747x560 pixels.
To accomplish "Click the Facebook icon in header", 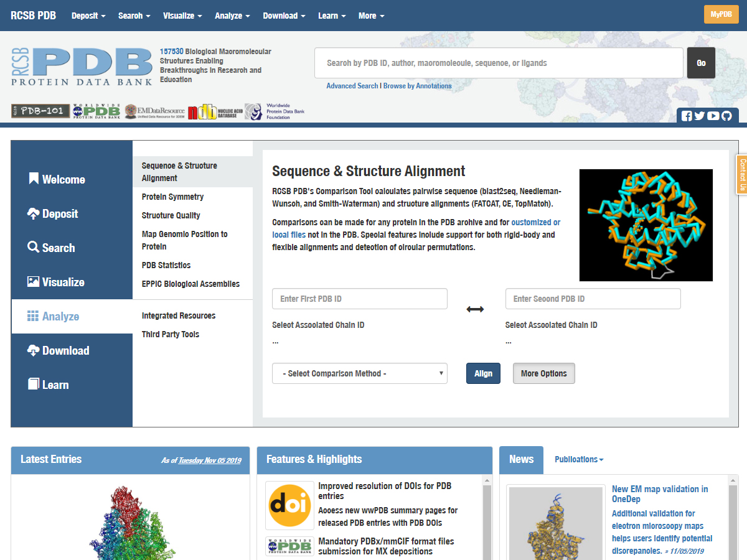I will click(x=687, y=116).
